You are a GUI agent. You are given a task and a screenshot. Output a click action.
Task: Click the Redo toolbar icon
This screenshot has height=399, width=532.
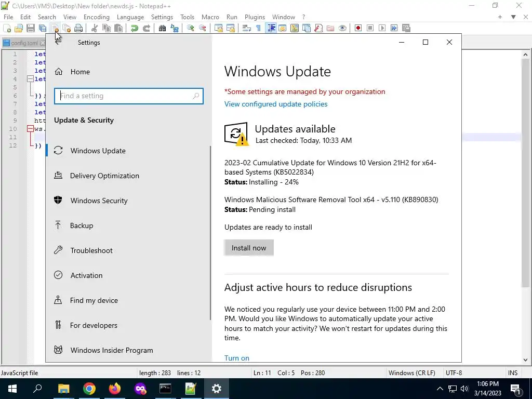(x=146, y=28)
